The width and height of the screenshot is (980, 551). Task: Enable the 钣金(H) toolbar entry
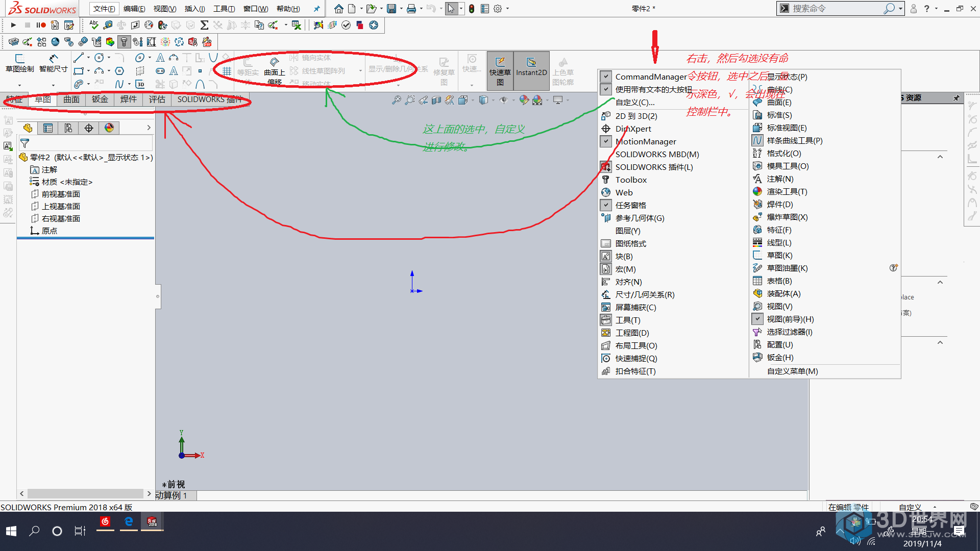780,357
